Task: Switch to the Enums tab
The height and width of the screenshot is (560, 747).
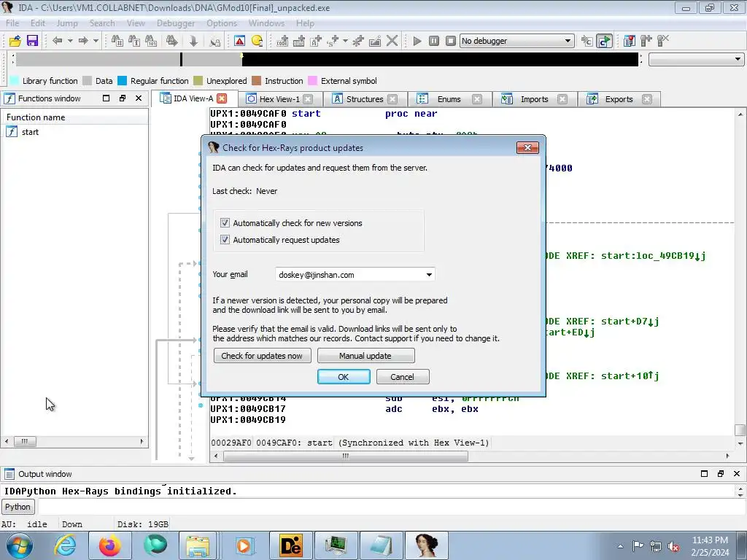Action: (449, 99)
